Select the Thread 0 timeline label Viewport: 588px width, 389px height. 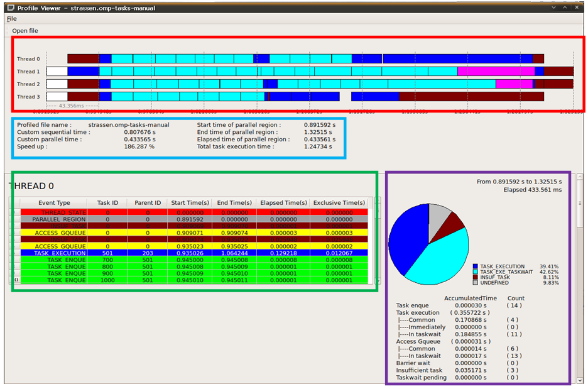tap(28, 59)
